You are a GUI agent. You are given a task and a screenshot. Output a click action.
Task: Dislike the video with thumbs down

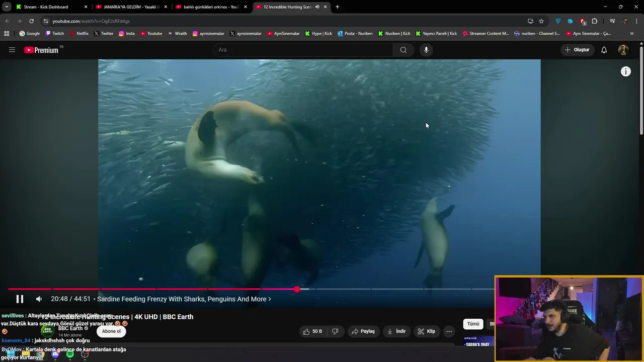click(335, 331)
